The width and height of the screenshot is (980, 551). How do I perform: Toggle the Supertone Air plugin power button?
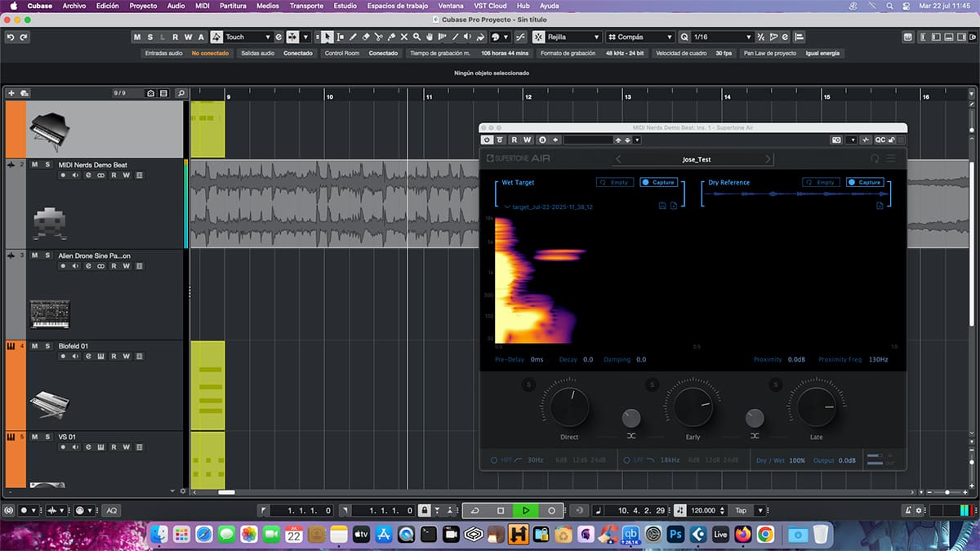pyautogui.click(x=488, y=140)
